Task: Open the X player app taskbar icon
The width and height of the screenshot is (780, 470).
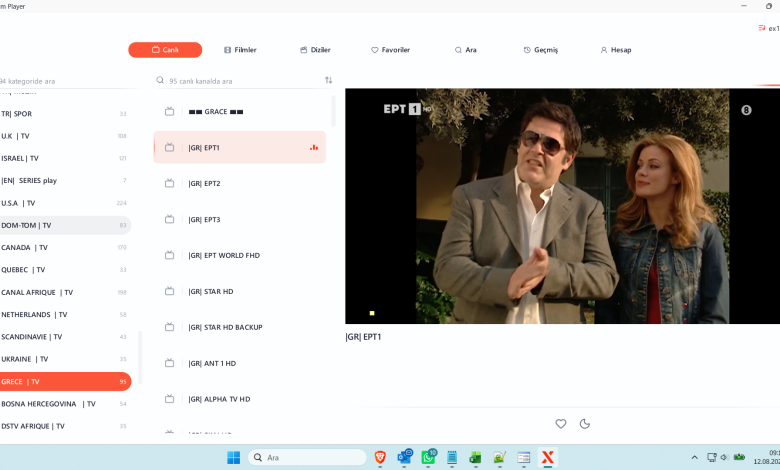Action: pyautogui.click(x=547, y=458)
